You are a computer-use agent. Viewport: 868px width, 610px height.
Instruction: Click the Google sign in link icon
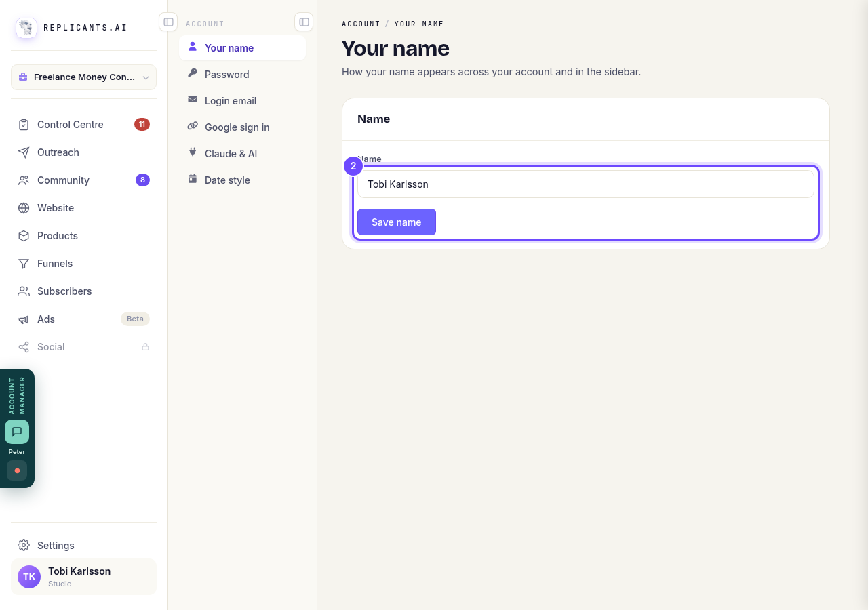[193, 127]
